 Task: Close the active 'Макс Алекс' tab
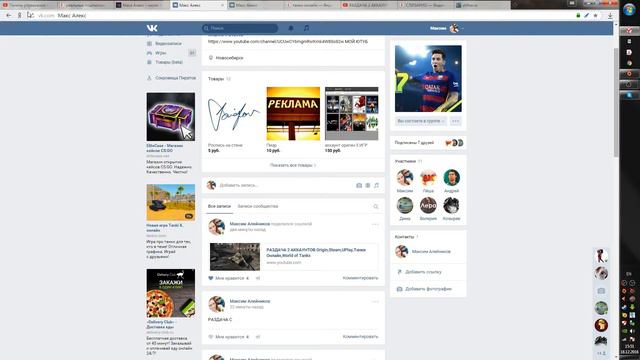tap(222, 5)
